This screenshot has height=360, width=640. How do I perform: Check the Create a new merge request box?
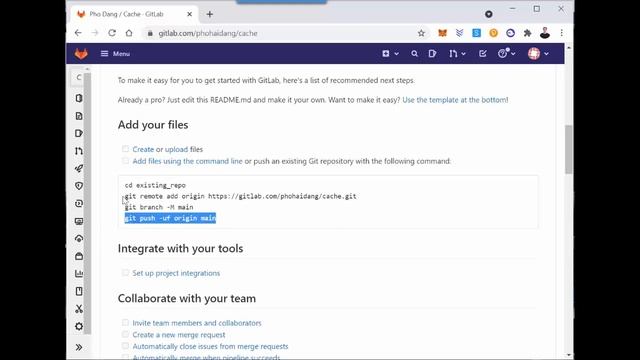pyautogui.click(x=125, y=334)
